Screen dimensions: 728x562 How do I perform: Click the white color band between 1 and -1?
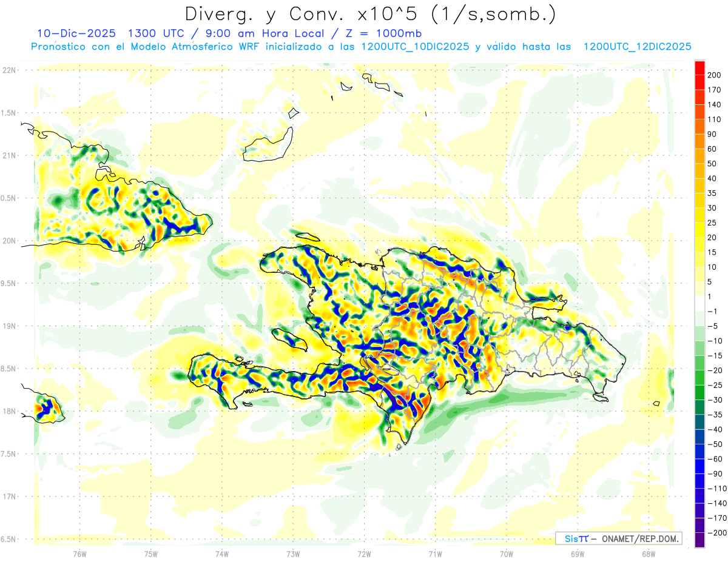[699, 304]
